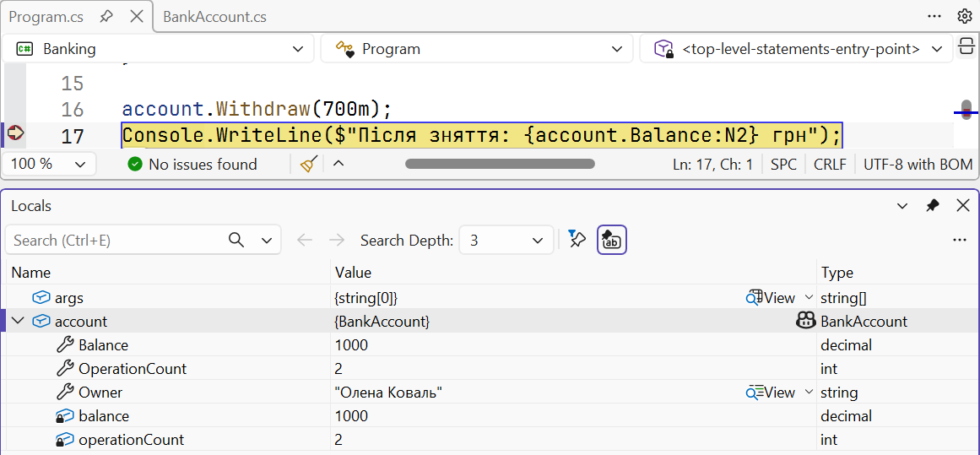The image size is (980, 455).
Task: Click the CRLF line ending indicator
Action: [830, 165]
